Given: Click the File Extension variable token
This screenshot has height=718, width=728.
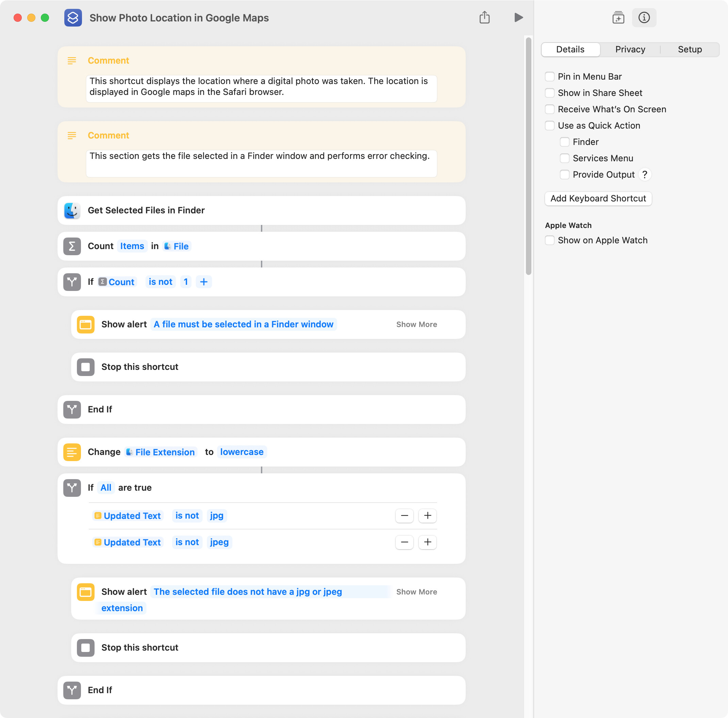Looking at the screenshot, I should 161,452.
